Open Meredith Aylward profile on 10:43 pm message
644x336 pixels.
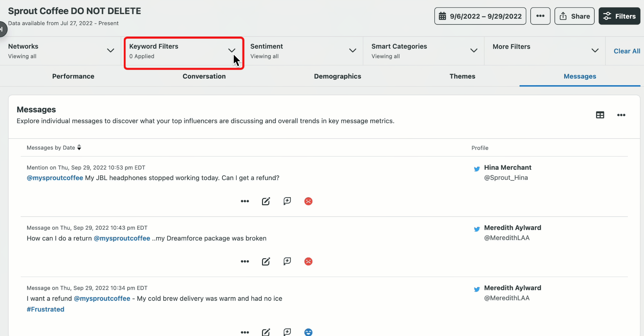pos(513,228)
